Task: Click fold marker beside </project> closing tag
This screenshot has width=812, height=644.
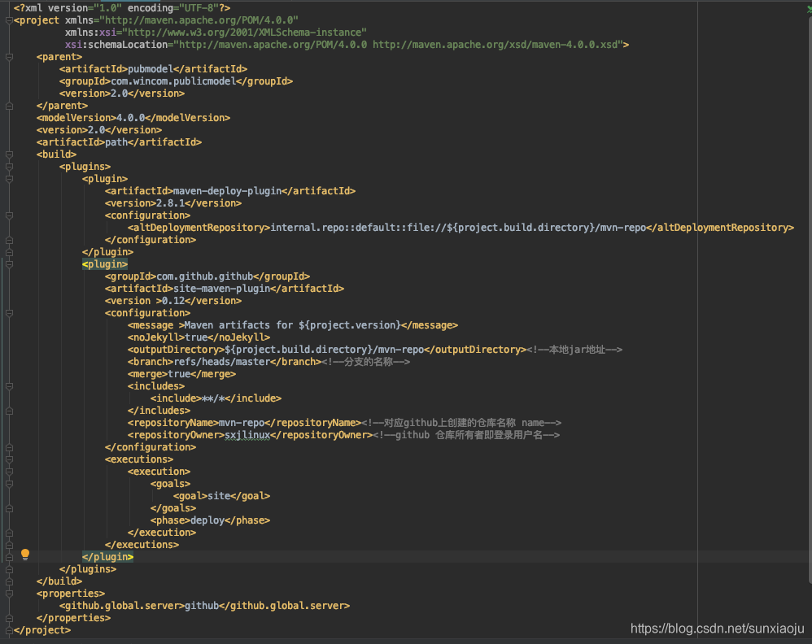Action: 9,630
